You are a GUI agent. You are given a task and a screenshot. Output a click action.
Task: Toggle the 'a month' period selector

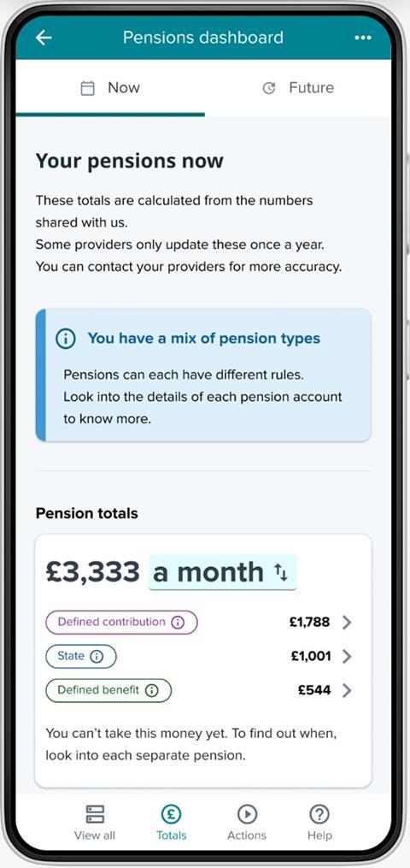[223, 572]
